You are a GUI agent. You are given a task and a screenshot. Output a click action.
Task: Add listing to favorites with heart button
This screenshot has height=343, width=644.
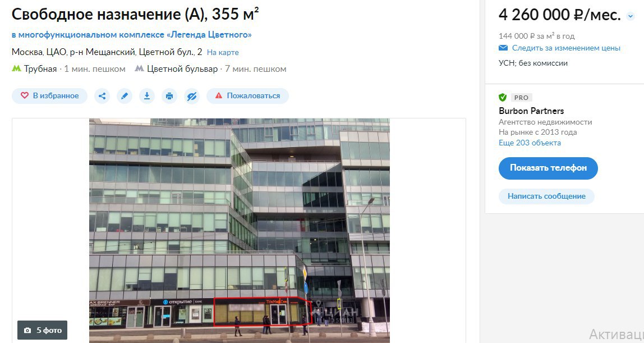tap(50, 95)
